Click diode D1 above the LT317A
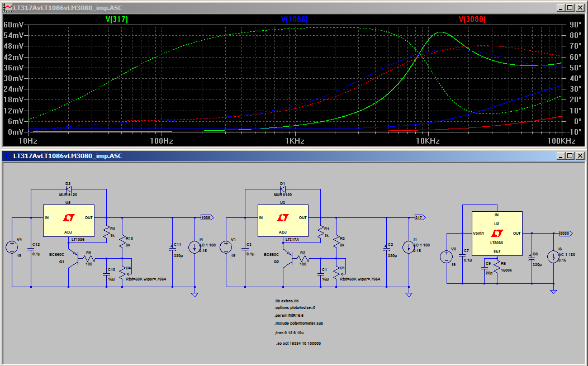The height and width of the screenshot is (366, 588). tap(283, 189)
